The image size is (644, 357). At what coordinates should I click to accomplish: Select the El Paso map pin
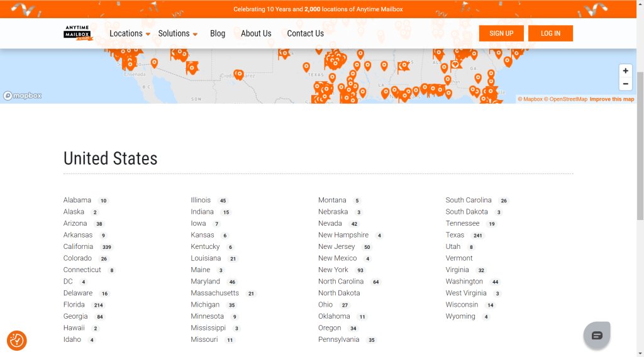coord(238,75)
